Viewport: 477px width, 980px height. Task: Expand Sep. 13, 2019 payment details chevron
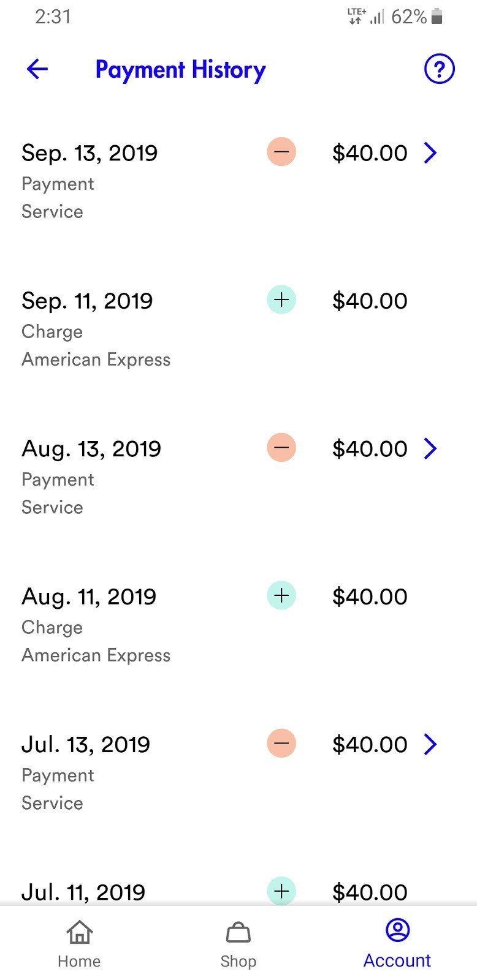[430, 153]
